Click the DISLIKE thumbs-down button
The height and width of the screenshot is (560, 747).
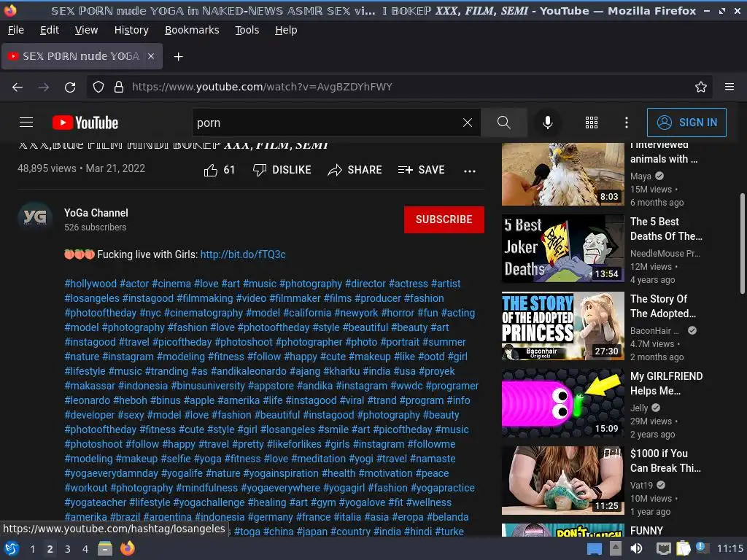click(x=282, y=170)
